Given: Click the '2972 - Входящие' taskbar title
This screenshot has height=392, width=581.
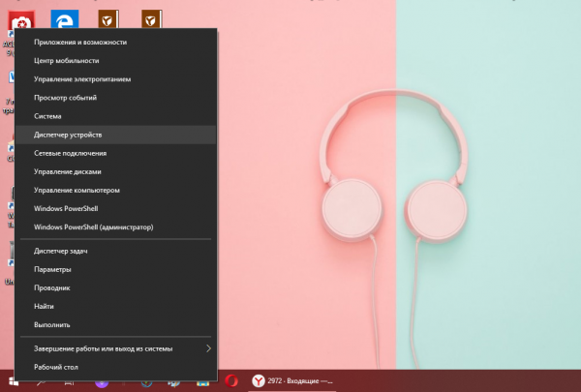Looking at the screenshot, I should click(x=300, y=381).
